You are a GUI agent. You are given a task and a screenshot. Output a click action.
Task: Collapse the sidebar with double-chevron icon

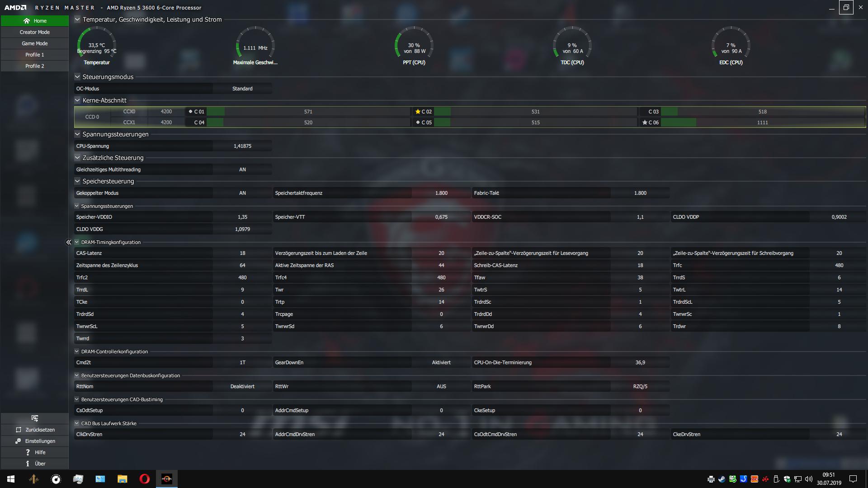pyautogui.click(x=69, y=242)
